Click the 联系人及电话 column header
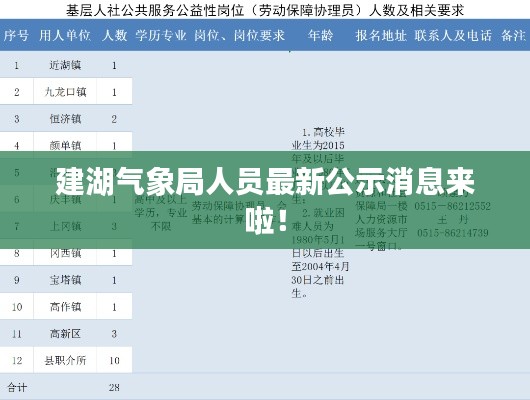 click(x=453, y=36)
